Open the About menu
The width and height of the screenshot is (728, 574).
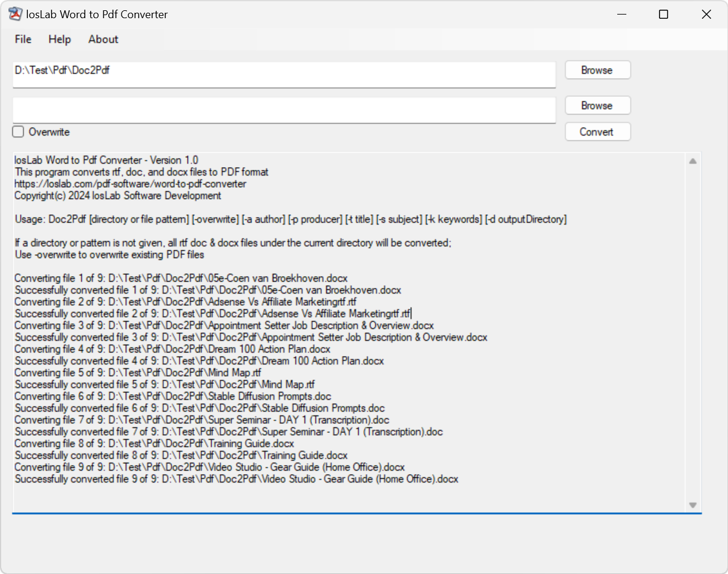[x=103, y=39]
